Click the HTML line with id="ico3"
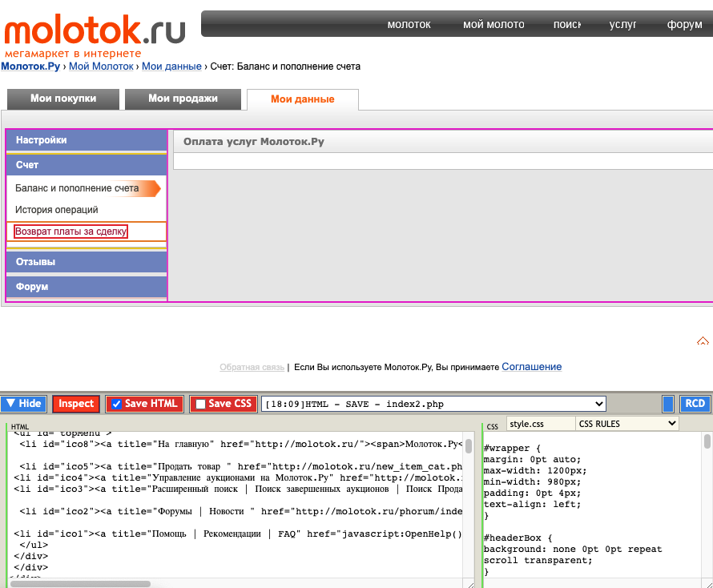 pos(238,489)
